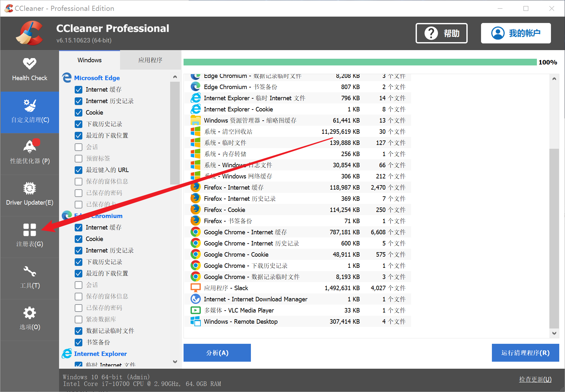Switch to the 应用程序 tab
The height and width of the screenshot is (392, 565).
click(150, 60)
